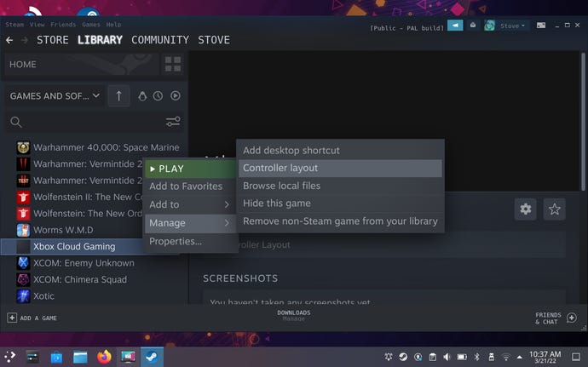Go to the STORE tab
Viewport: 588px width, 367px height.
53,40
